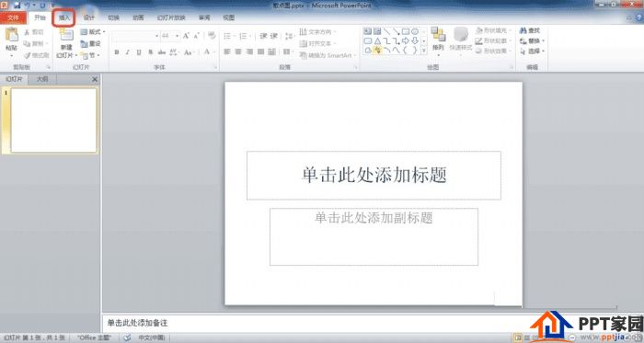Screen dimensions: 644x343
Task: Open the Layout (版式) dropdown
Action: pos(93,31)
